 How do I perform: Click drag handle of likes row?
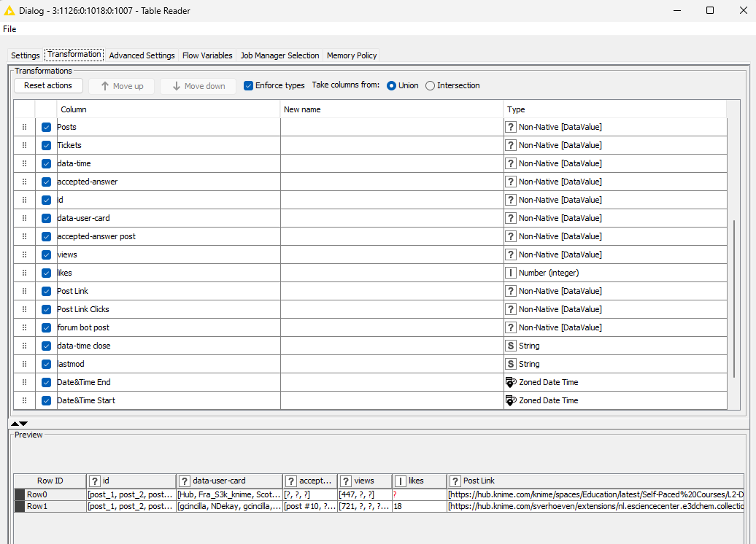(24, 273)
